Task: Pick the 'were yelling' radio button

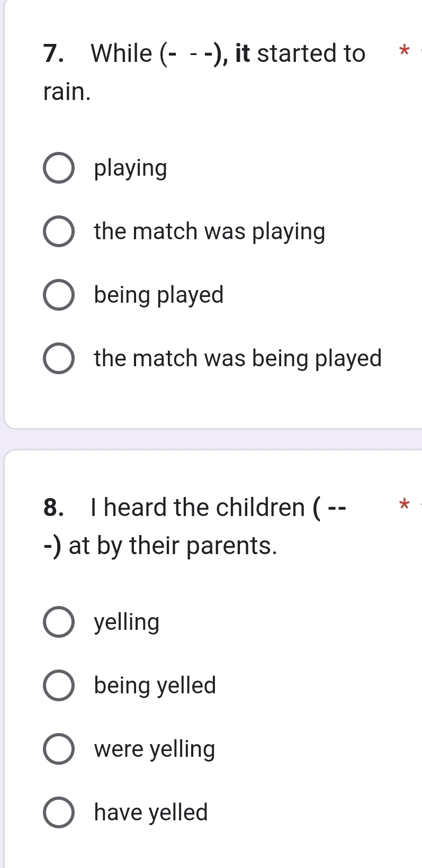Action: tap(58, 749)
